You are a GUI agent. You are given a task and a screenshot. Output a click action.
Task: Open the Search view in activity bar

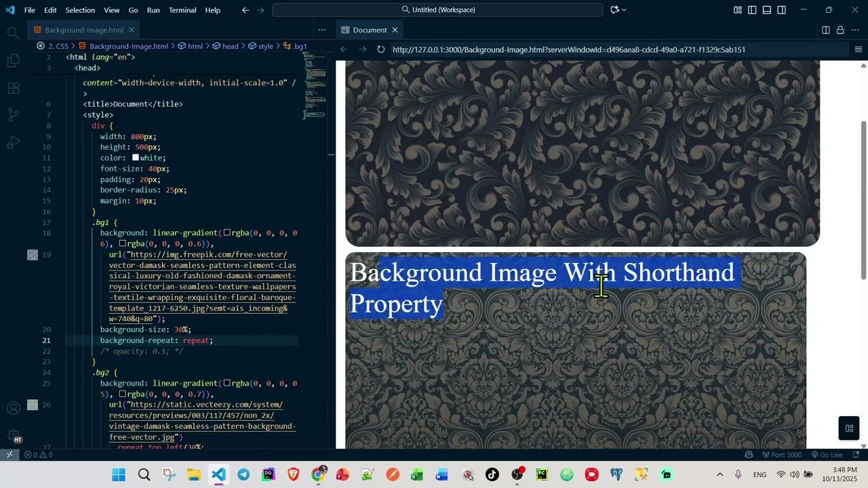[13, 33]
